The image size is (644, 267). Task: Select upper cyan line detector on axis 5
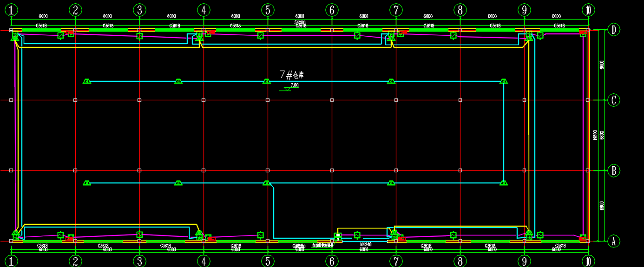pos(267,81)
